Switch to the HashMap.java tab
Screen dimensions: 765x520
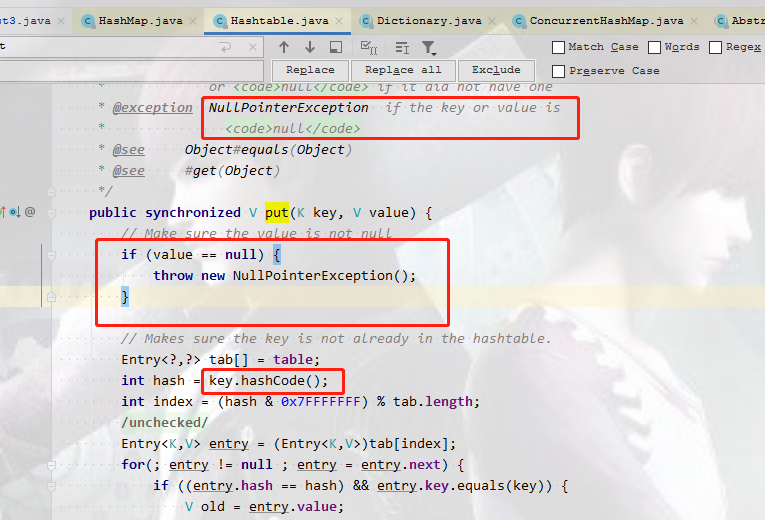[141, 21]
